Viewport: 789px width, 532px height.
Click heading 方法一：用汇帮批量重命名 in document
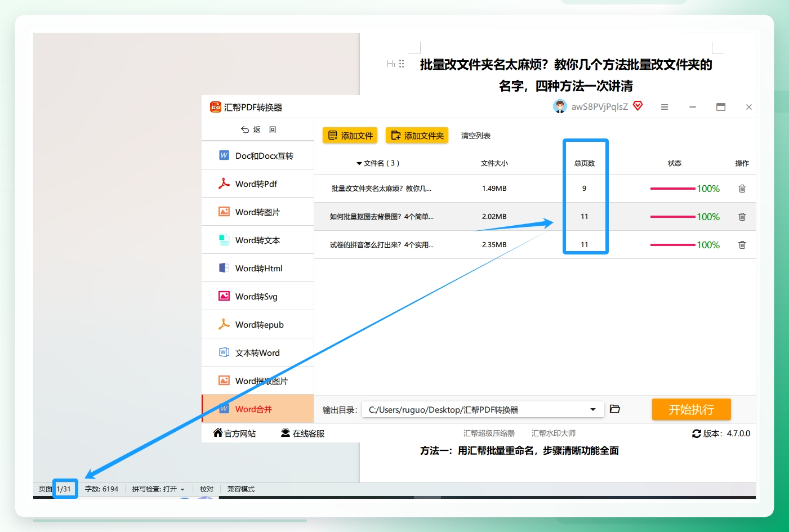click(519, 450)
